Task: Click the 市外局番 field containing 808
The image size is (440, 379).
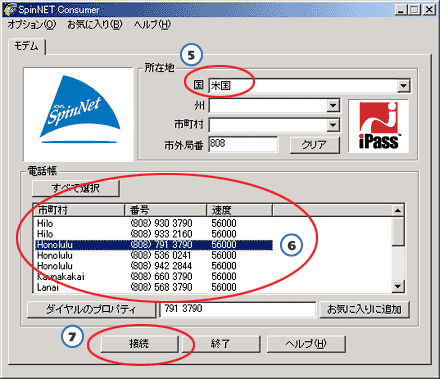Action: [243, 144]
